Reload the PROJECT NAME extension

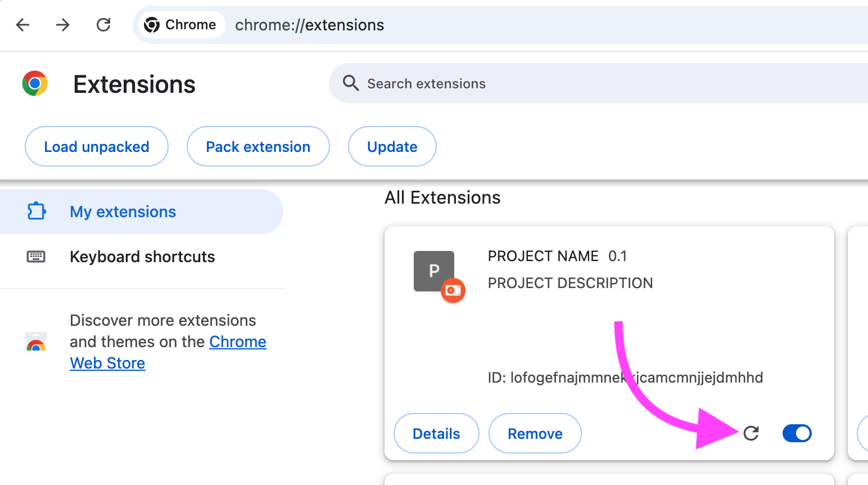(x=751, y=433)
